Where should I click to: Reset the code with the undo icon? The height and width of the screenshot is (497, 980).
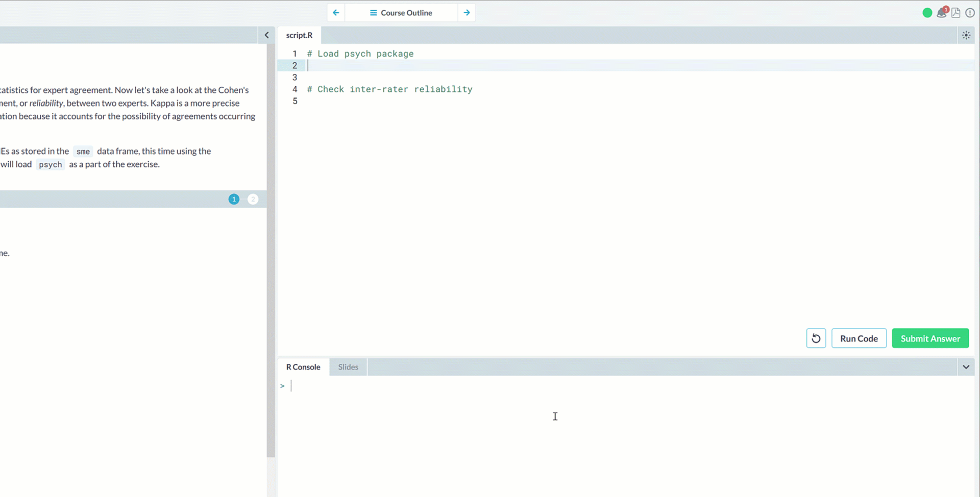pos(816,338)
